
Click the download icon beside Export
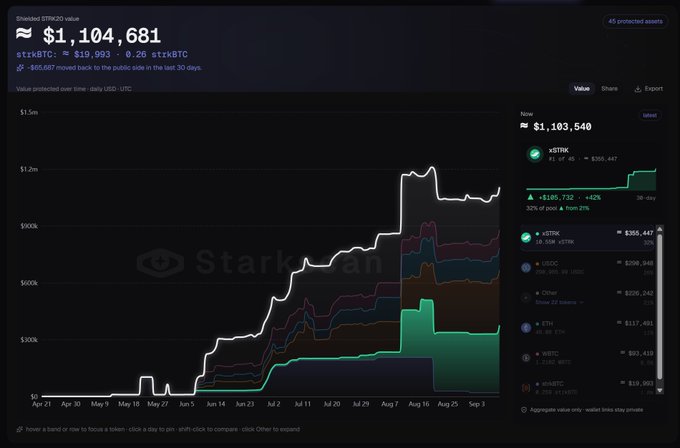tap(638, 89)
